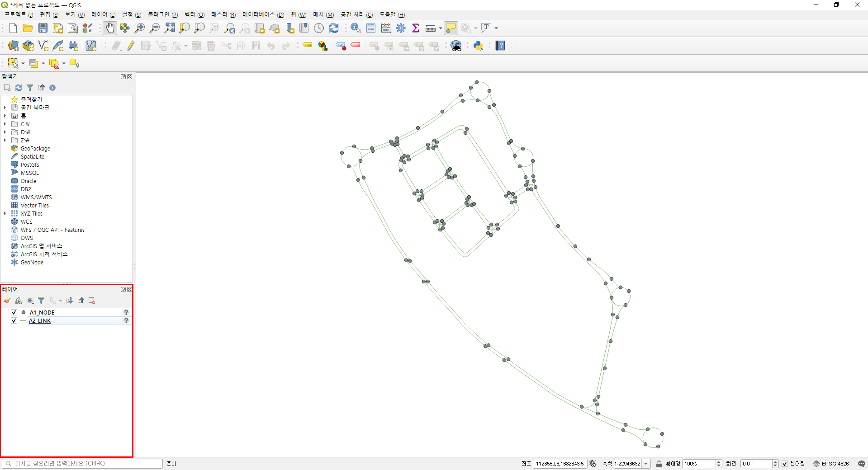Open manage map themes eye icon

(30, 301)
